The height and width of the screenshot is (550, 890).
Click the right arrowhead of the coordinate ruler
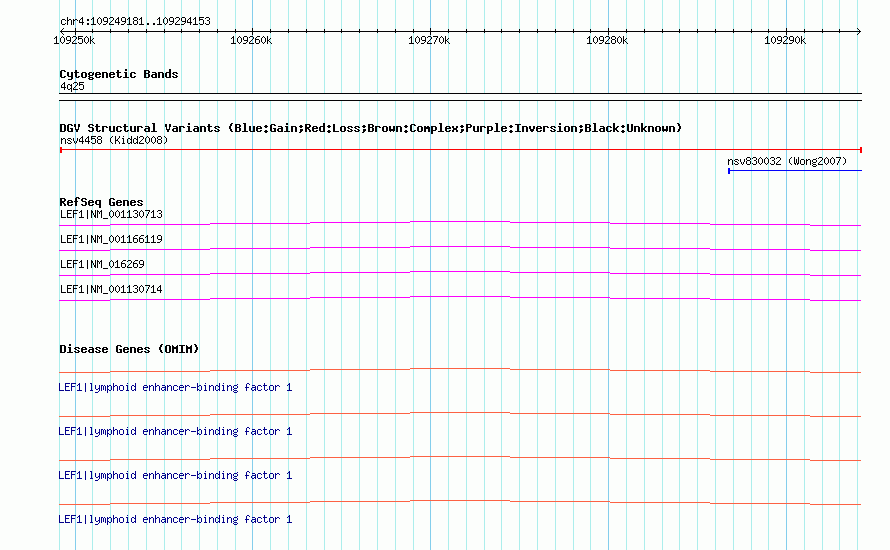pos(858,32)
